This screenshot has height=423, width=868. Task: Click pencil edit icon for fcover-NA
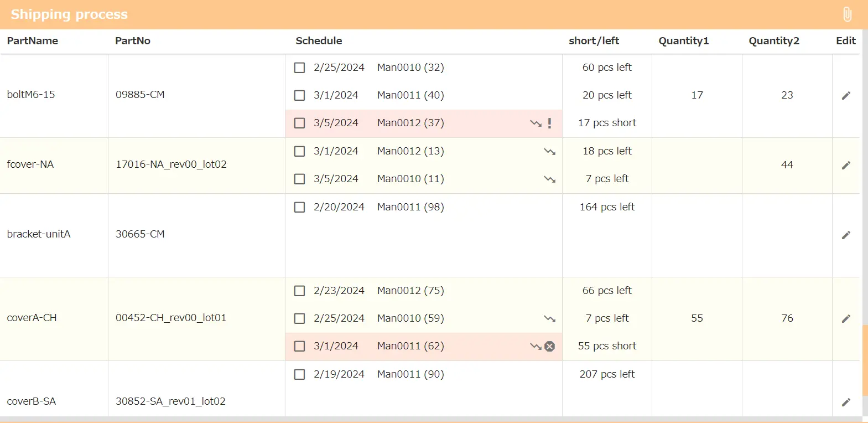[846, 166]
